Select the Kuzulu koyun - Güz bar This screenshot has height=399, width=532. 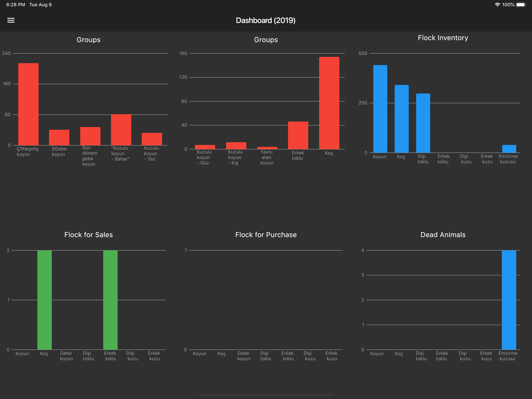[x=205, y=147]
